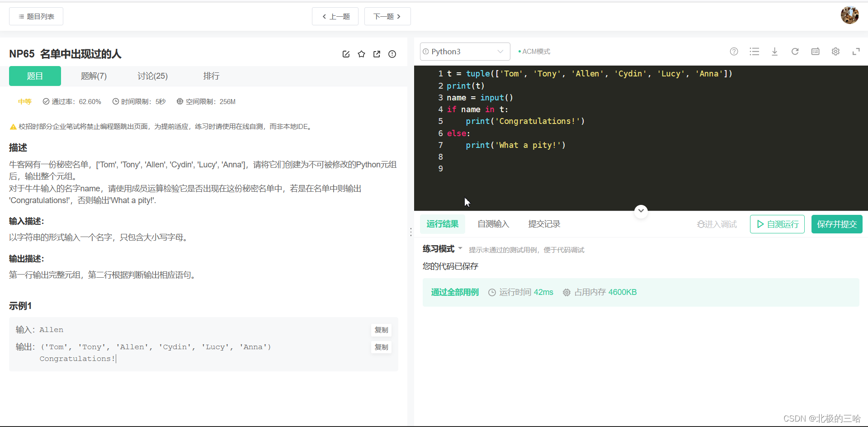The height and width of the screenshot is (427, 868).
Task: Click the problem title NP65 名单中出现过的人
Action: click(x=65, y=54)
